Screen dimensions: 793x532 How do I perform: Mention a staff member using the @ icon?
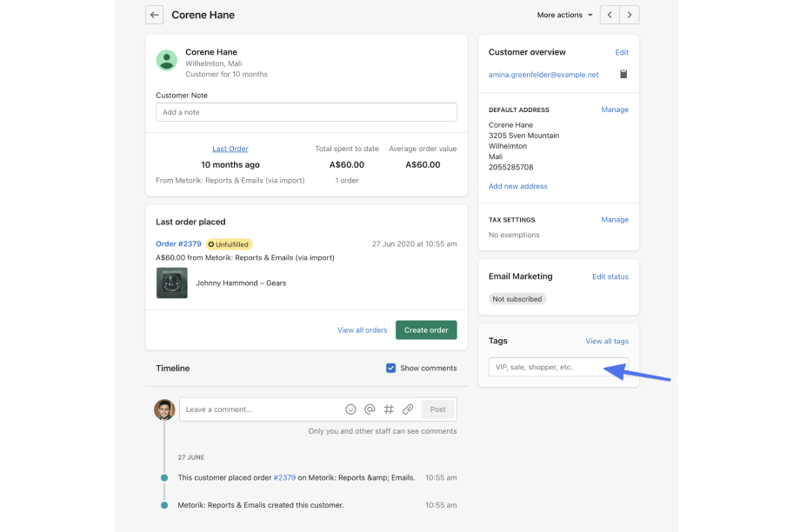[x=370, y=409]
